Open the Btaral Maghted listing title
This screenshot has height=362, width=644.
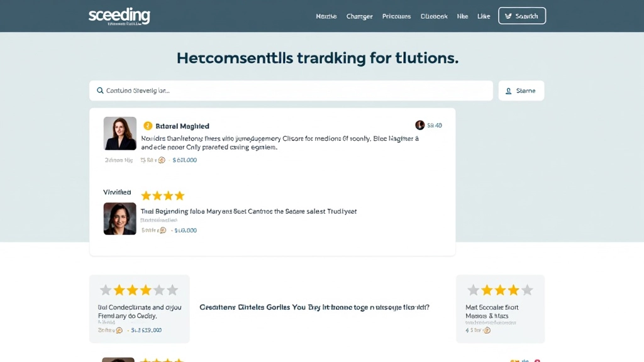point(182,126)
